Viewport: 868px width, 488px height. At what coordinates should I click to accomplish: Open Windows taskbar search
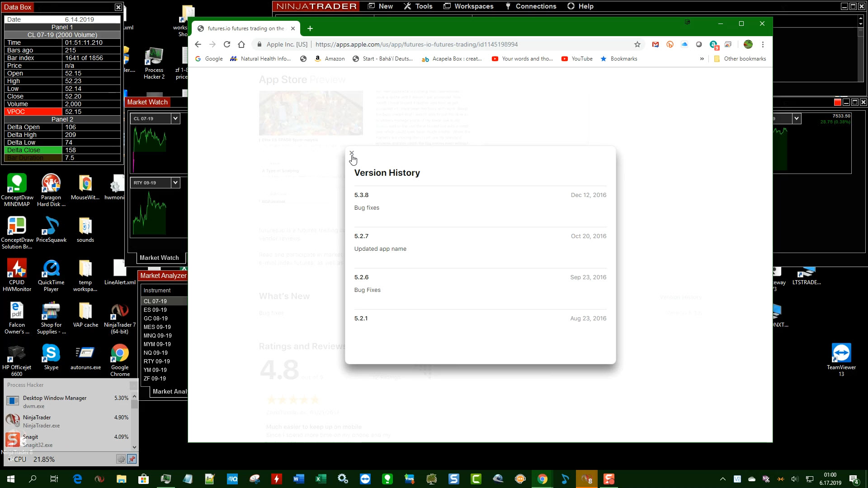pos(33,479)
